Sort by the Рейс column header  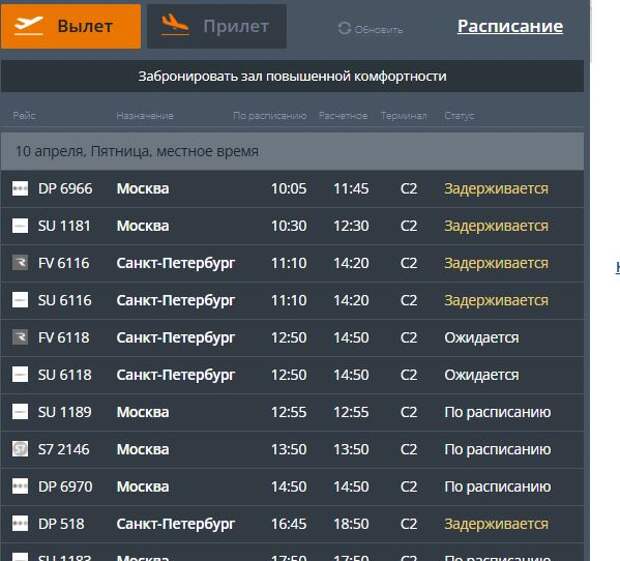click(24, 116)
